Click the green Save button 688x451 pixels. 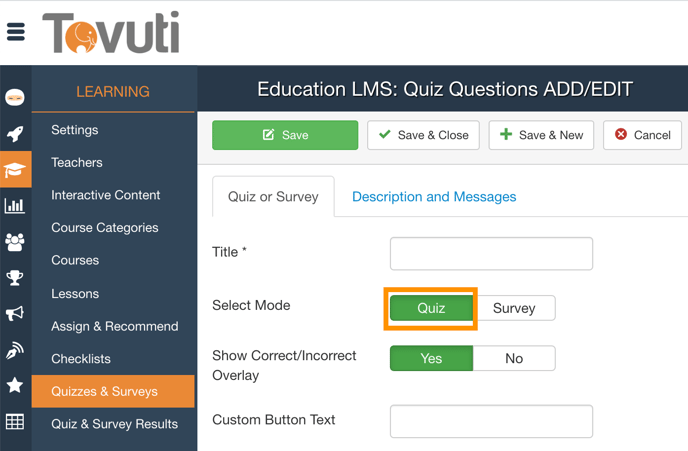(285, 135)
